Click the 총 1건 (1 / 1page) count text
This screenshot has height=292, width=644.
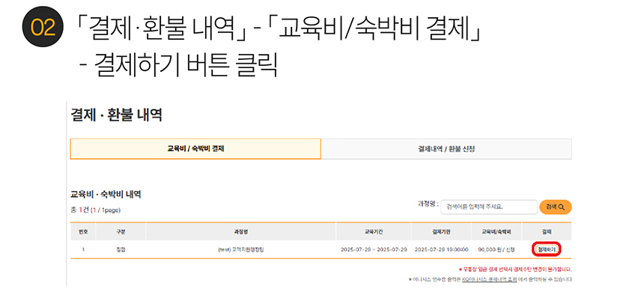coord(95,210)
